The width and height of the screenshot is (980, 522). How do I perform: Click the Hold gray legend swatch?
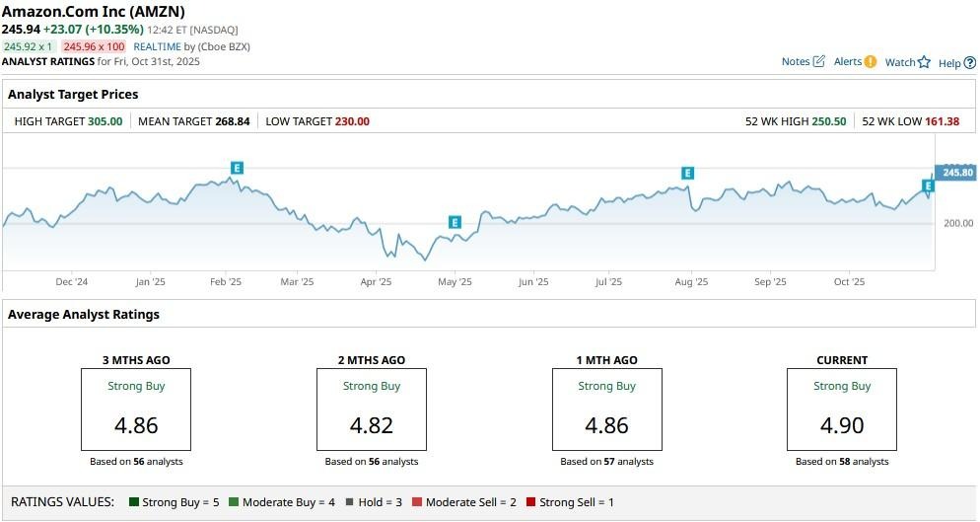click(x=349, y=502)
